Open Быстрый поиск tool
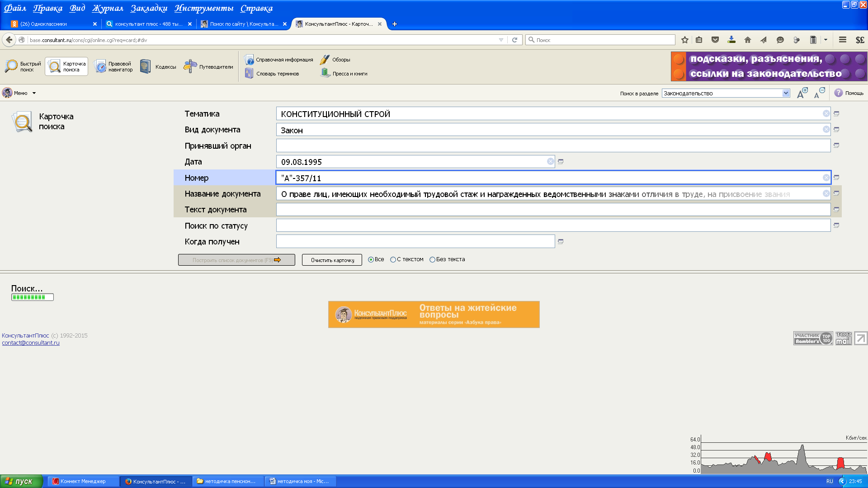 click(x=23, y=66)
